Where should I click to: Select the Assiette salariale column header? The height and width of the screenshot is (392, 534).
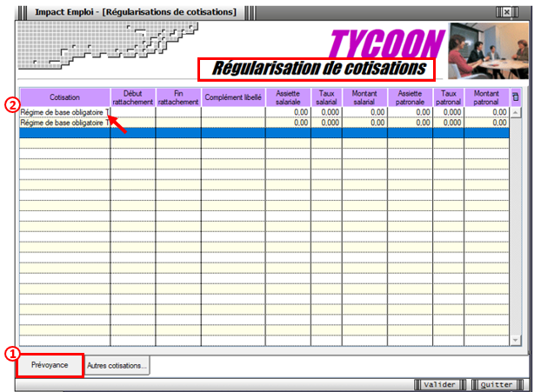288,97
